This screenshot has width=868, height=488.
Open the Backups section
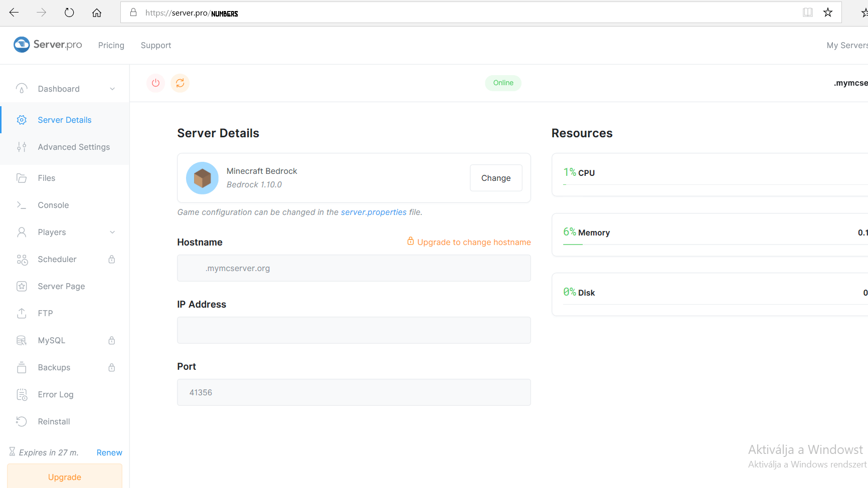coord(54,367)
